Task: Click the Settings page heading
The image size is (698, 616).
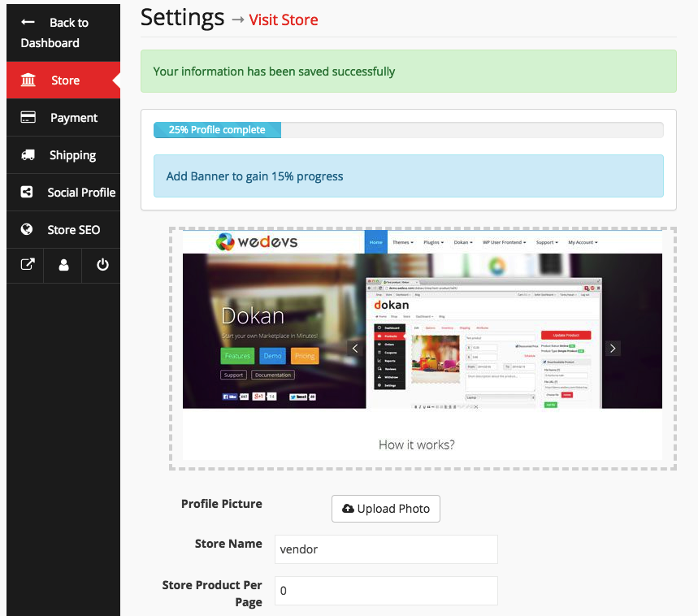Action: (x=183, y=17)
